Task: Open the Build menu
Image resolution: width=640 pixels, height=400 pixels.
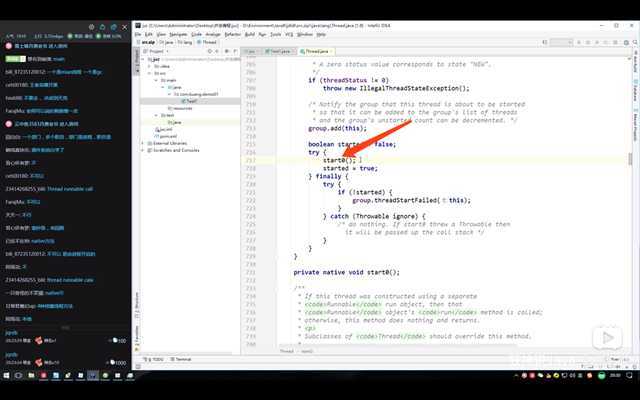Action: (x=249, y=35)
